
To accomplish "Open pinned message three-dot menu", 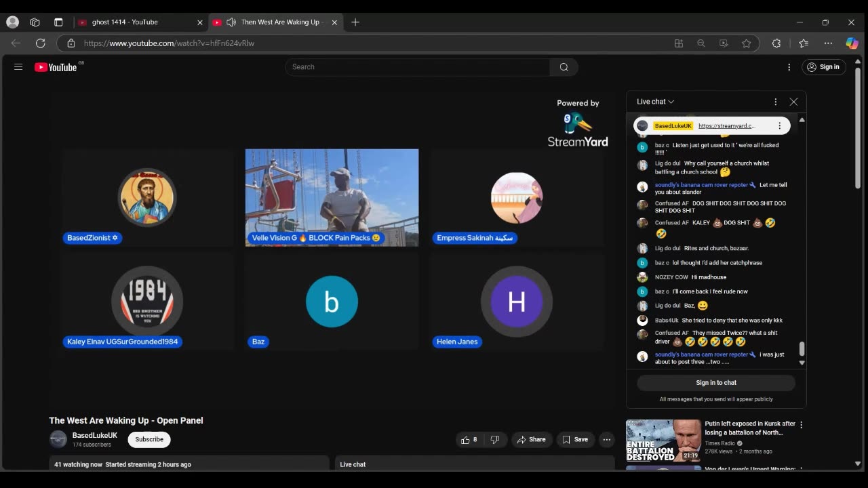I will [780, 126].
